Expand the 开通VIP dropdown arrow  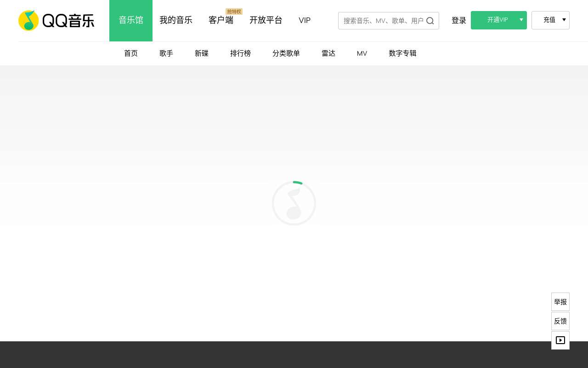pos(521,20)
